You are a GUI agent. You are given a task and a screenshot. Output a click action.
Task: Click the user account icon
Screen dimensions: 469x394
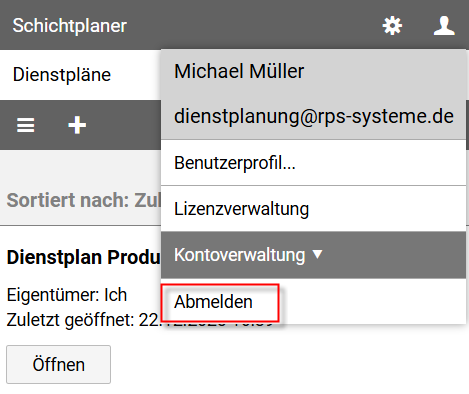point(444,26)
